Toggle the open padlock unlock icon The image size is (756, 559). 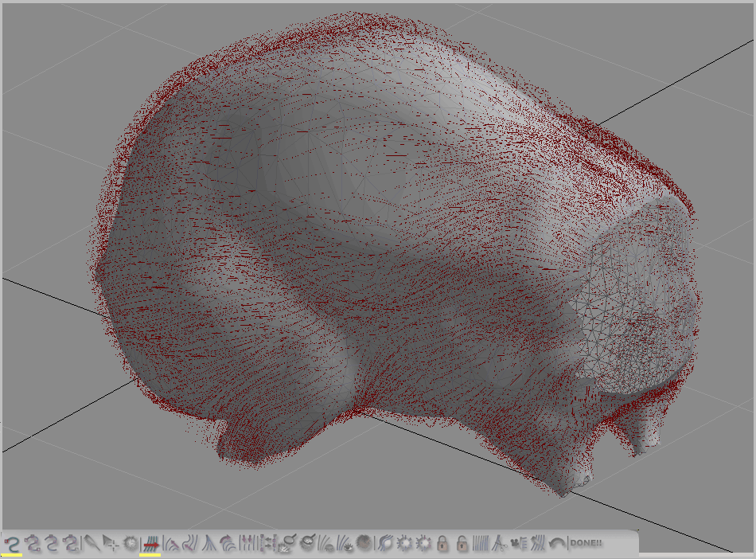point(462,543)
